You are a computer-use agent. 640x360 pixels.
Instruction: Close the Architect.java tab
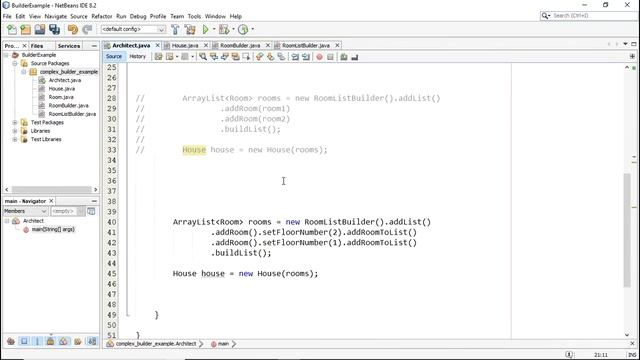point(158,45)
